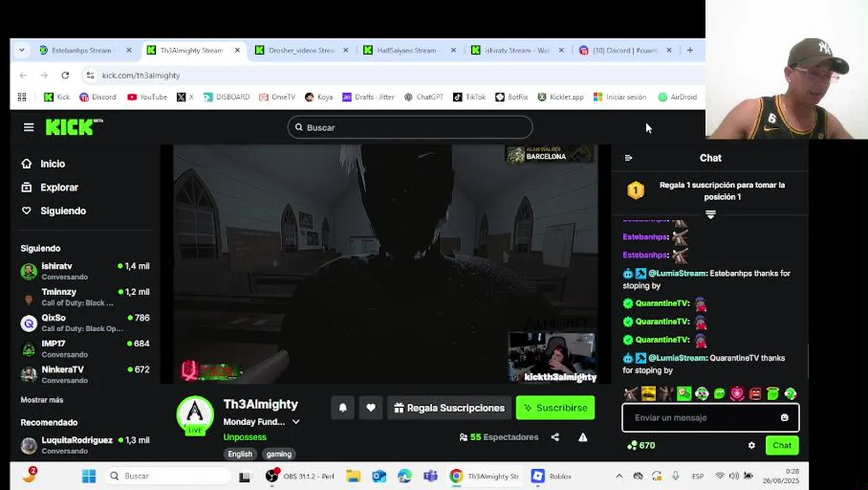The height and width of the screenshot is (490, 868).
Task: Open recommended channel LuquitaRodriguez
Action: (x=85, y=445)
